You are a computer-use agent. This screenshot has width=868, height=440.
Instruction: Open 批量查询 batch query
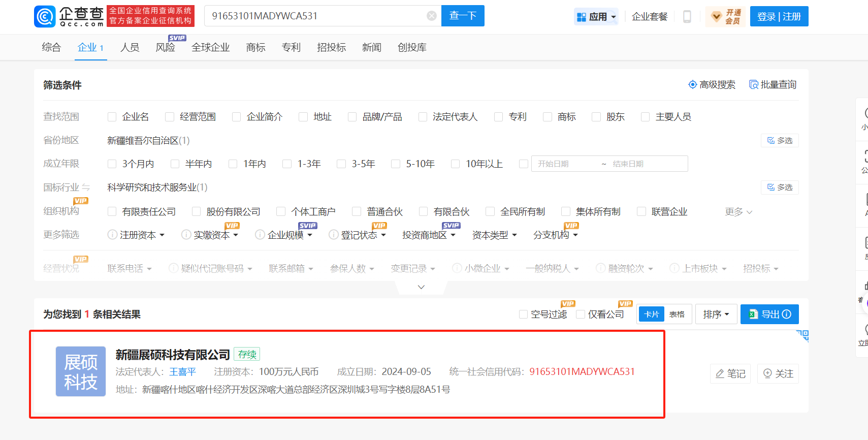[773, 85]
